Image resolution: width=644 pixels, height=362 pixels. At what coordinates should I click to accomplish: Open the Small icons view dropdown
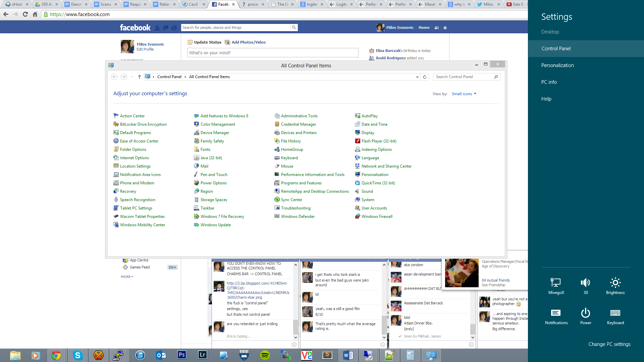click(x=464, y=94)
